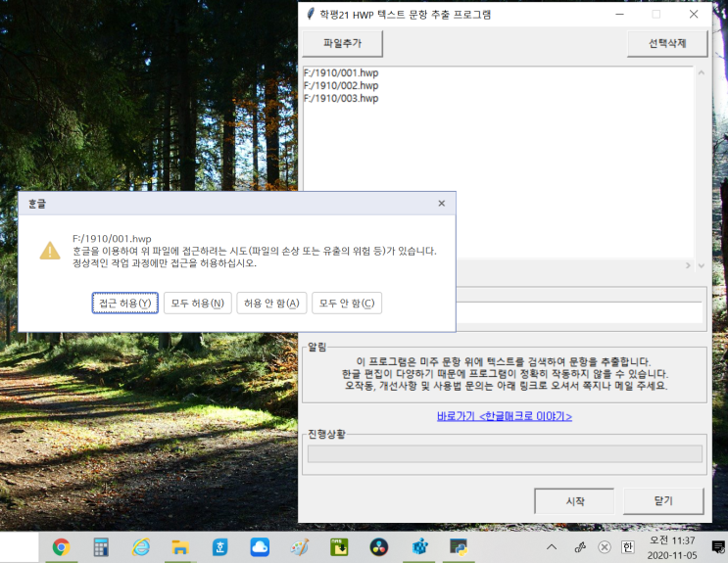
Task: Click the warning triangle icon in dialog
Action: pos(50,251)
